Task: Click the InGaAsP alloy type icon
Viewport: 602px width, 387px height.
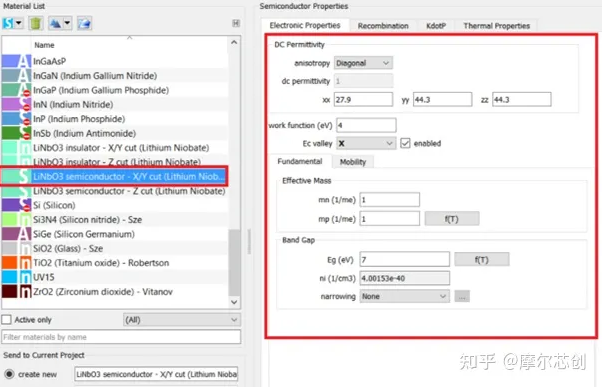Action: pyautogui.click(x=25, y=61)
